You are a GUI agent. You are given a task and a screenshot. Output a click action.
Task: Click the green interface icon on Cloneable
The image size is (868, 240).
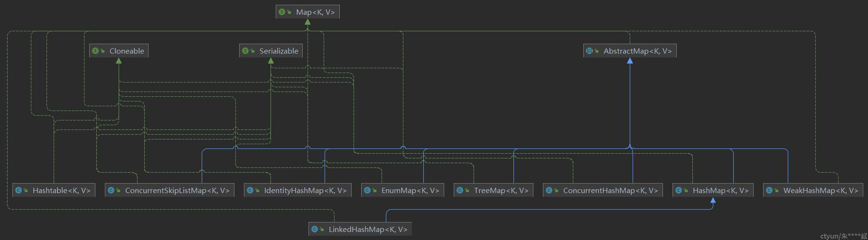coord(95,51)
